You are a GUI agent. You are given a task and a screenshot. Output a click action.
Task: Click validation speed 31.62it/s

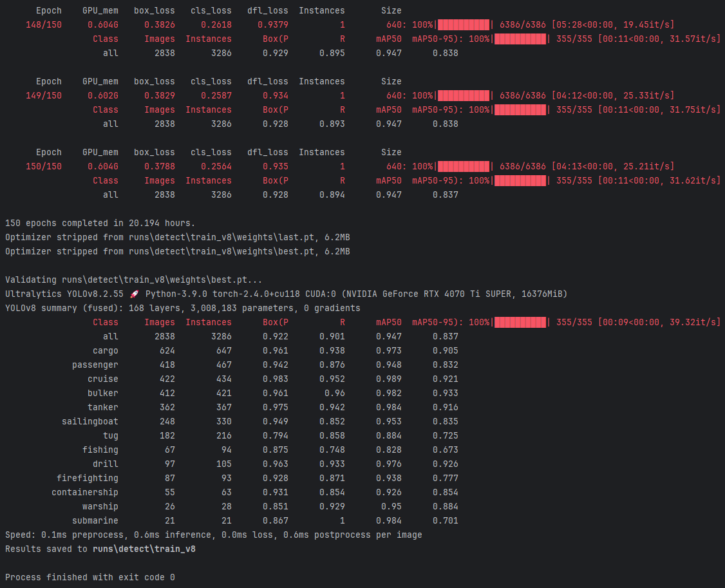[x=693, y=180]
